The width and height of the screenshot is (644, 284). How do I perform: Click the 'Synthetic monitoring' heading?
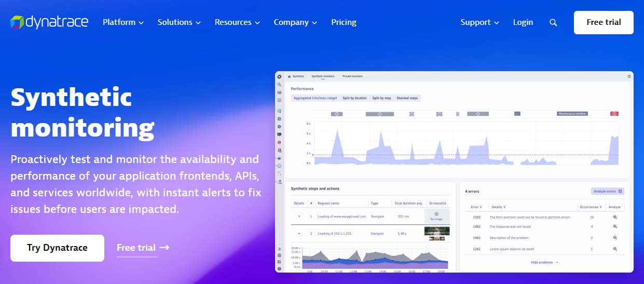[x=83, y=112]
